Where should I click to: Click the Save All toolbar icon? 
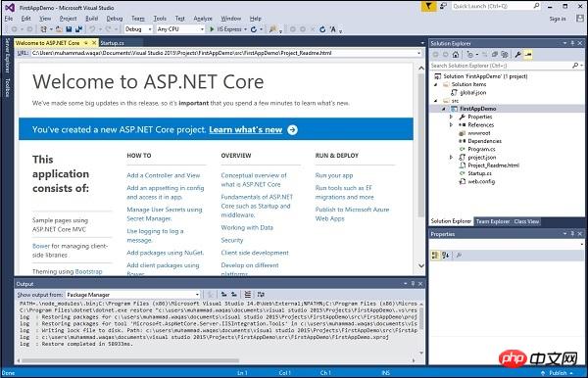pyautogui.click(x=78, y=29)
